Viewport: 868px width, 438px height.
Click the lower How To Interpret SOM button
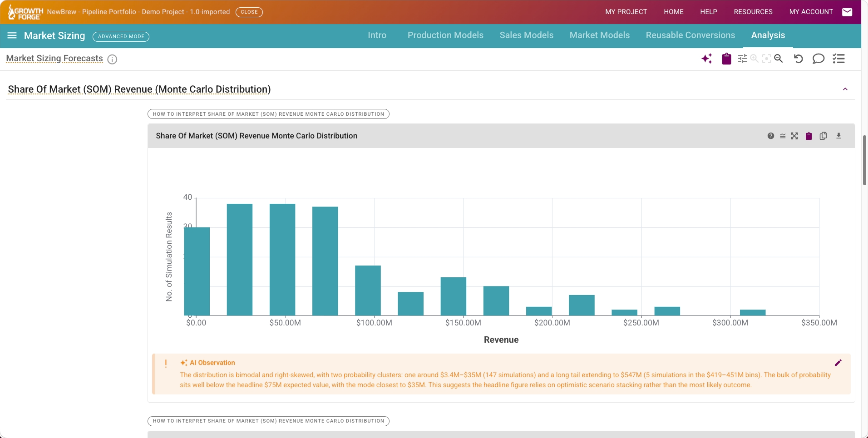[x=268, y=421]
